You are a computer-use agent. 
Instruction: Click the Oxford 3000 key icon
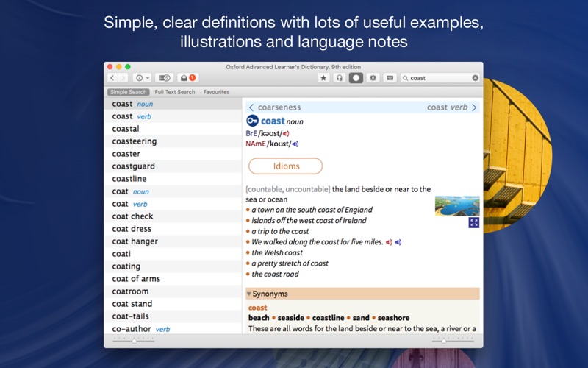[x=252, y=121]
